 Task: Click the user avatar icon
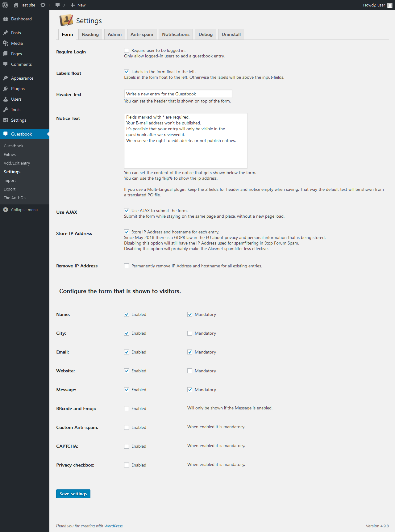pos(390,5)
